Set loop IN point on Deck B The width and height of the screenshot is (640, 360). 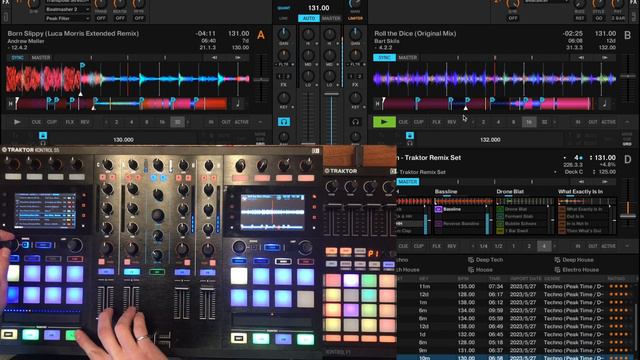point(578,122)
